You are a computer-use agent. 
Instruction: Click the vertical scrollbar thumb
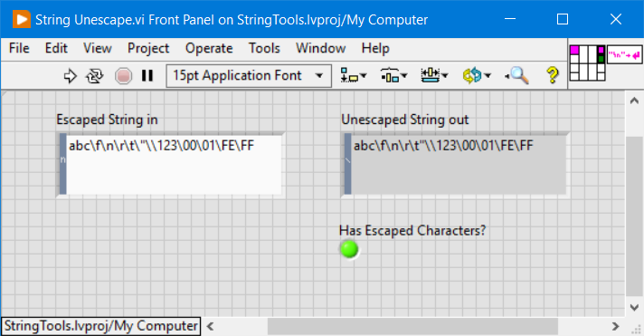point(634,216)
